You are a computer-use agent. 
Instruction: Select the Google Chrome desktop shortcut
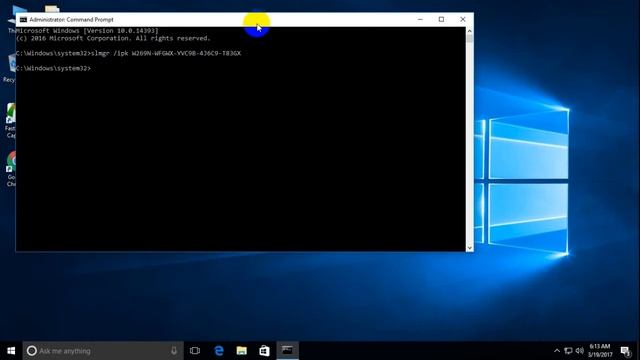coord(11,169)
